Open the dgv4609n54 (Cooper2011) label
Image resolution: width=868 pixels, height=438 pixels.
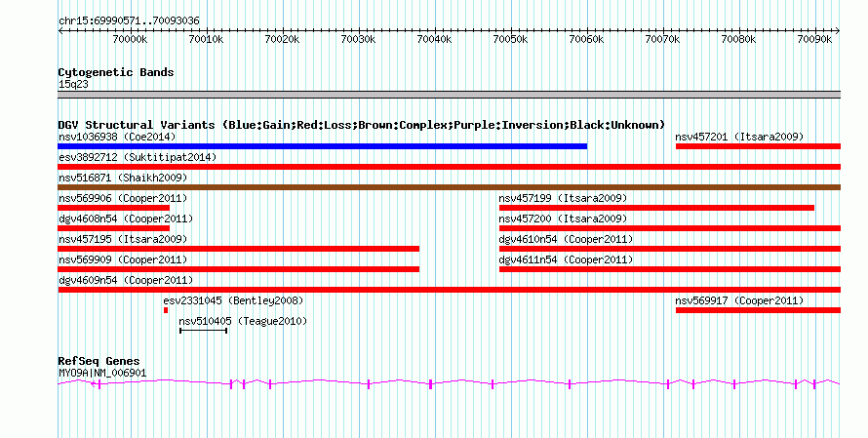(x=126, y=280)
